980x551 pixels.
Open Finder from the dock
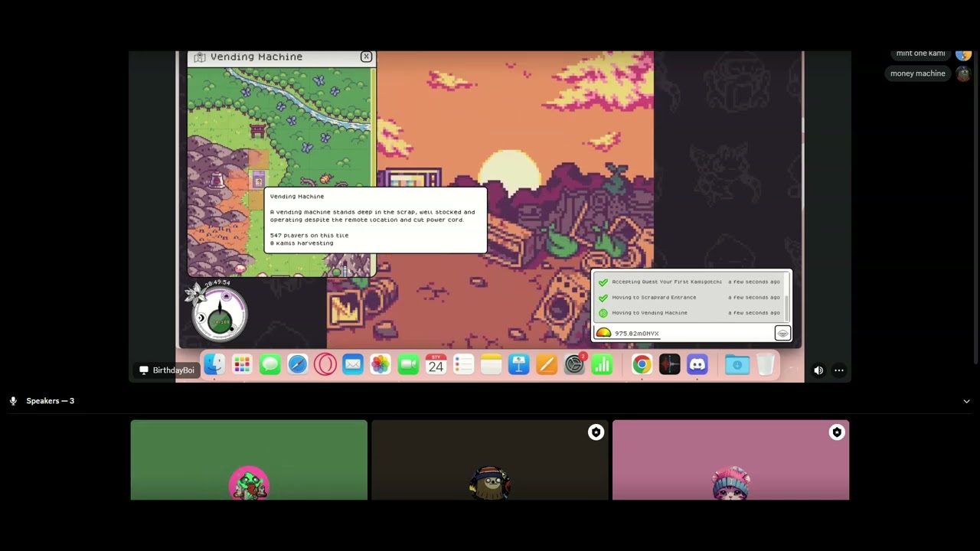pyautogui.click(x=214, y=365)
